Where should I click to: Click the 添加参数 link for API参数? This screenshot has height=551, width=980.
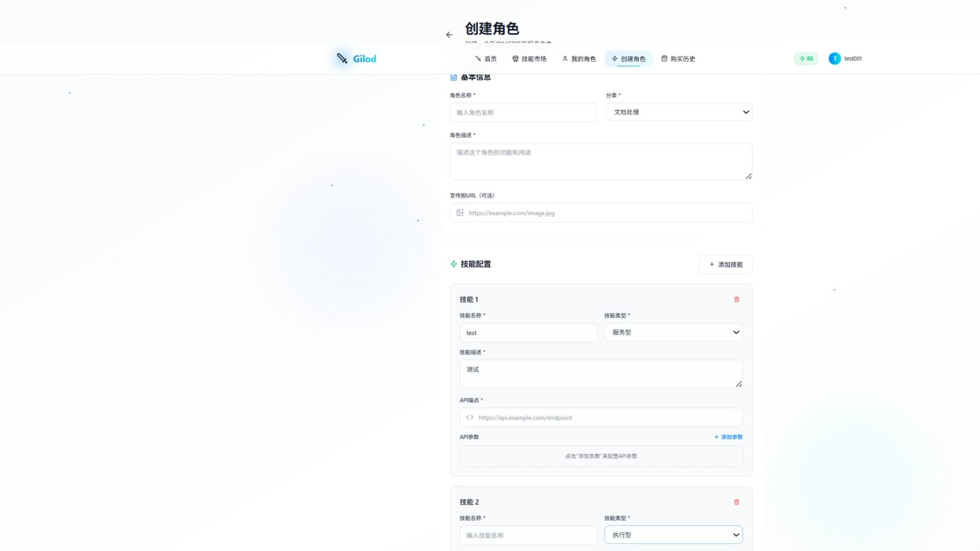click(728, 437)
